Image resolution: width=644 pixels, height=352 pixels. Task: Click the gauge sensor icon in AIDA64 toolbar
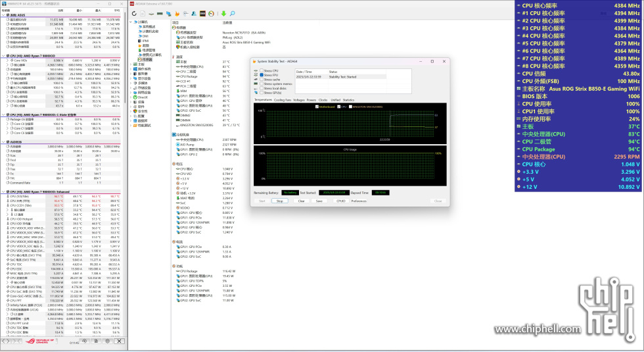[x=211, y=14]
